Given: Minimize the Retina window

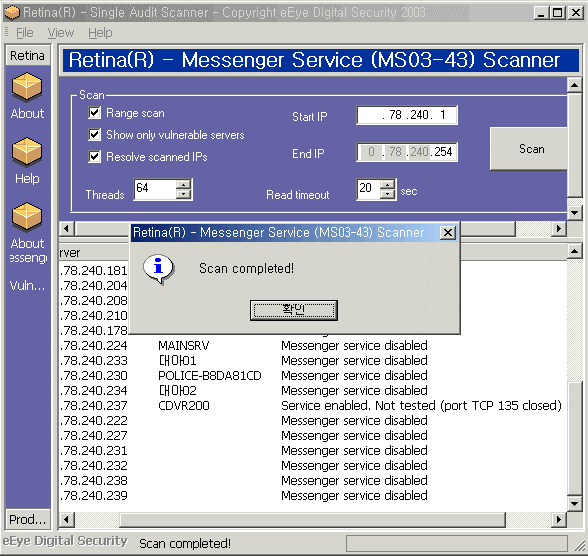Looking at the screenshot, I should [541, 13].
